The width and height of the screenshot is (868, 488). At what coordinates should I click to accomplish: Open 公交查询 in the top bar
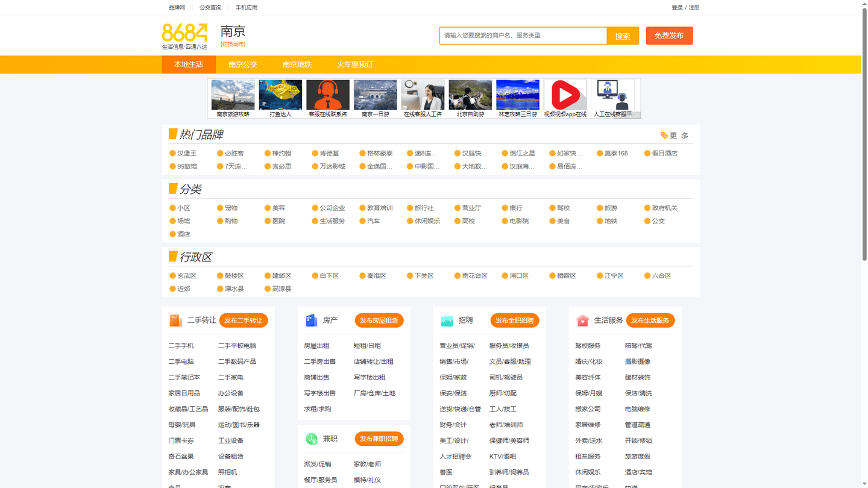[x=210, y=8]
